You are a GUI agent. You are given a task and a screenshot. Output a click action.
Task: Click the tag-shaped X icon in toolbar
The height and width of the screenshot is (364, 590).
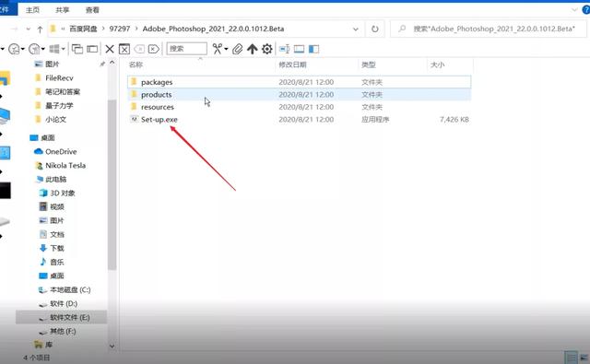[154, 49]
